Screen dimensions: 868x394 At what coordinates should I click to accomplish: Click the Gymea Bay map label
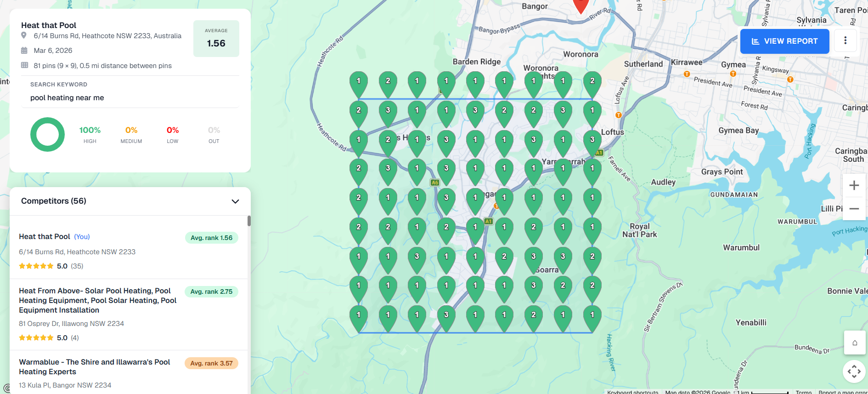(738, 131)
